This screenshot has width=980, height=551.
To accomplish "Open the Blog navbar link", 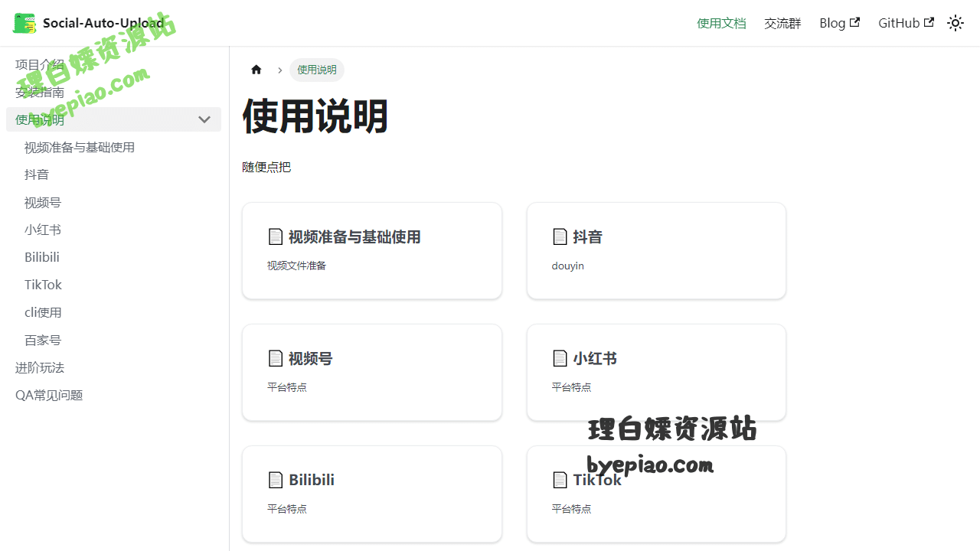I will pyautogui.click(x=839, y=23).
